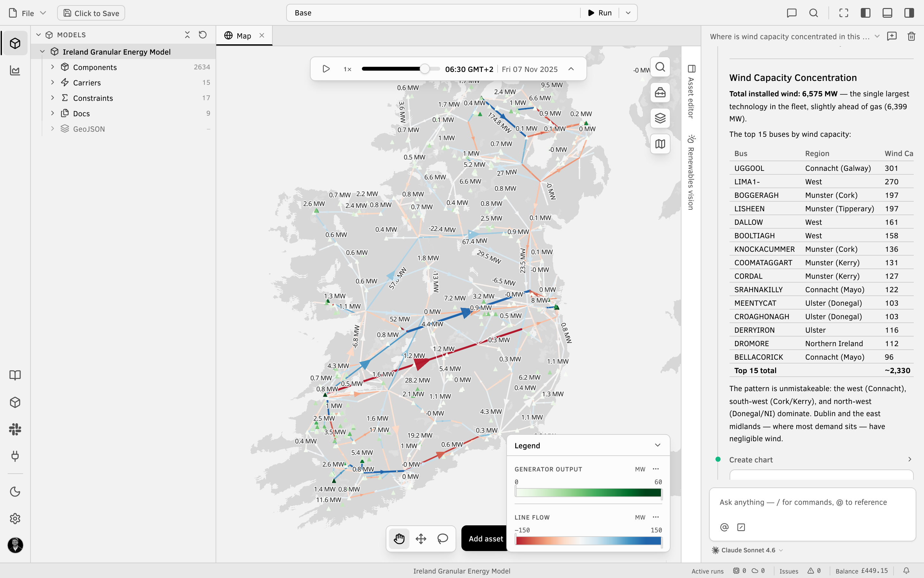Expand the GeoJSON tree item
The height and width of the screenshot is (578, 924).
(x=52, y=129)
